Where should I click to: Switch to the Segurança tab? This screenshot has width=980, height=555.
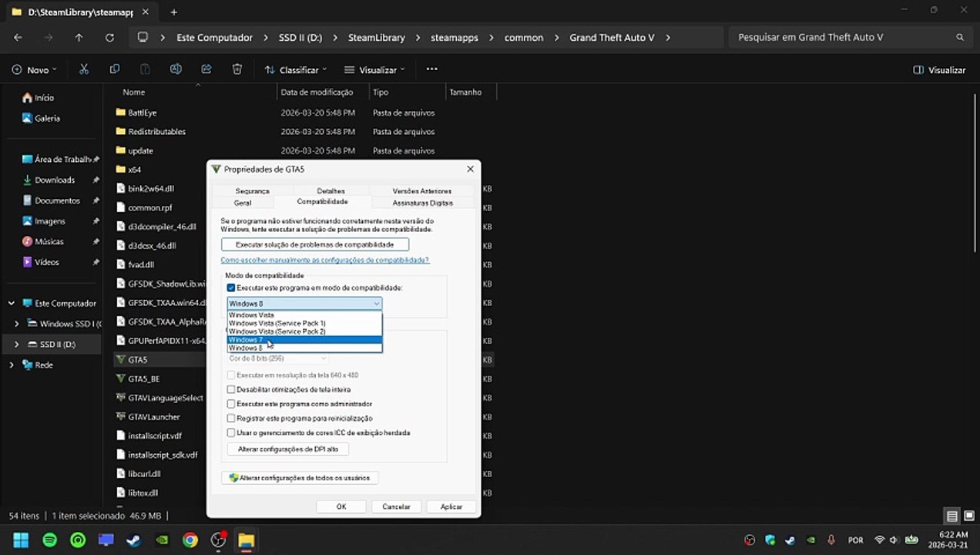coord(252,190)
